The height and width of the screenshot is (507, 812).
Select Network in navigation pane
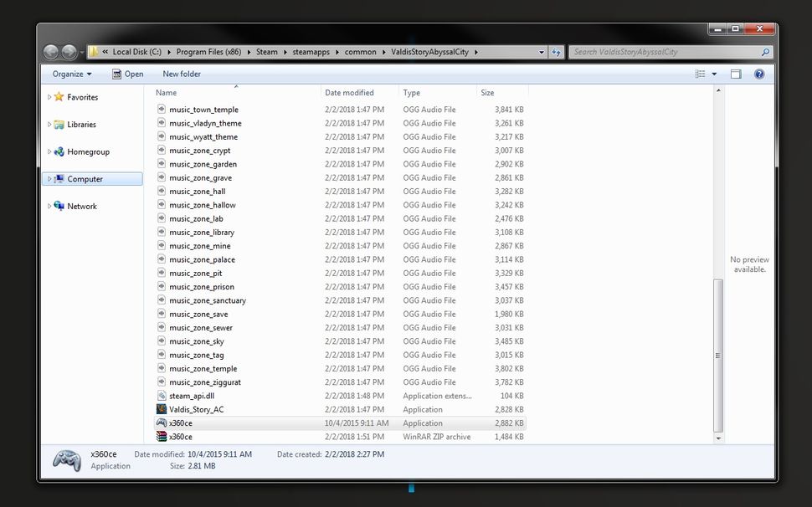(x=82, y=206)
